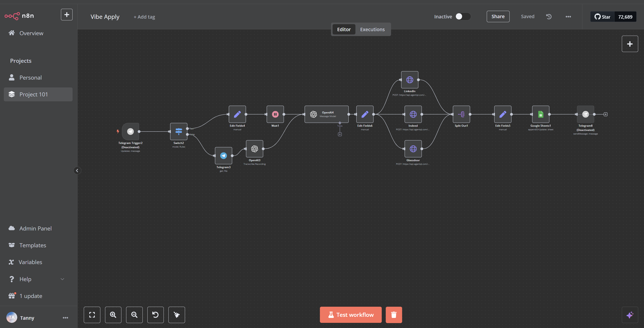Open Tanny's user options menu
This screenshot has height=328, width=644.
tap(65, 318)
